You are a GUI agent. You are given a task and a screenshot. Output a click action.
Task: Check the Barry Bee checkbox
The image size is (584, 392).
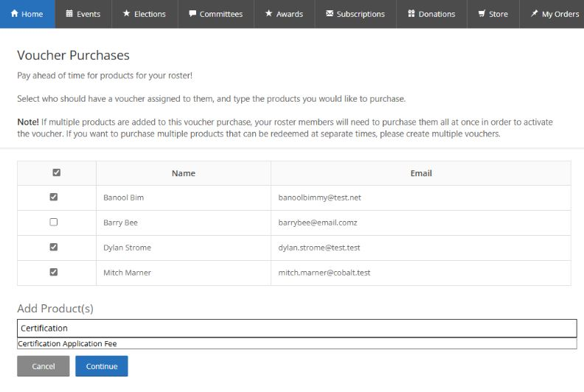[x=53, y=222]
